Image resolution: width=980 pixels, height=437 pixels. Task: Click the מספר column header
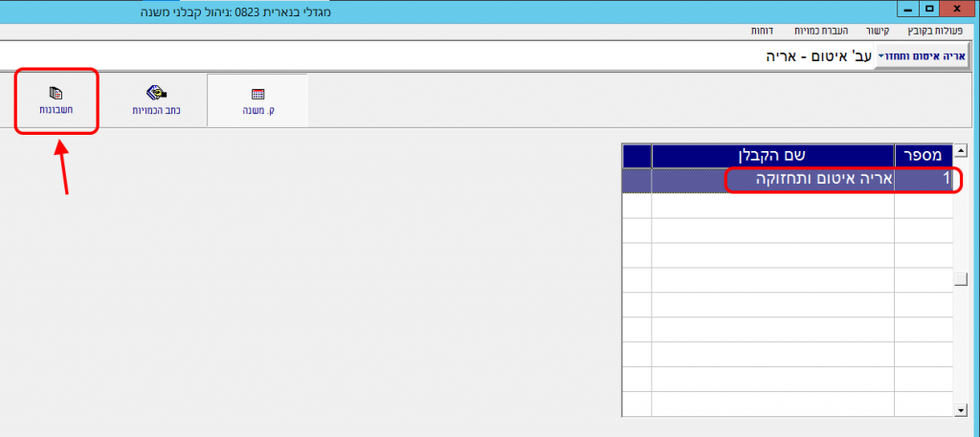click(x=924, y=156)
